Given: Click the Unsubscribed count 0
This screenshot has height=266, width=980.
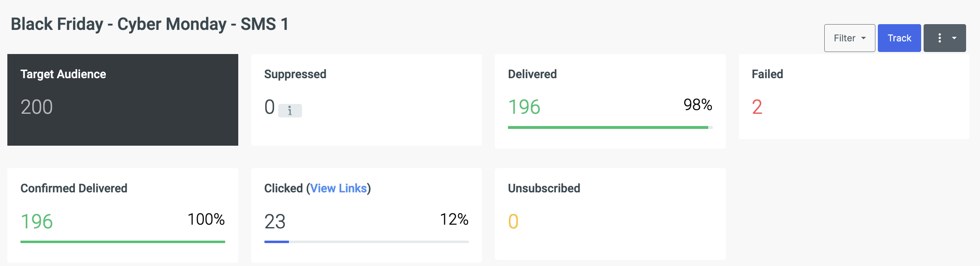Looking at the screenshot, I should (x=513, y=221).
